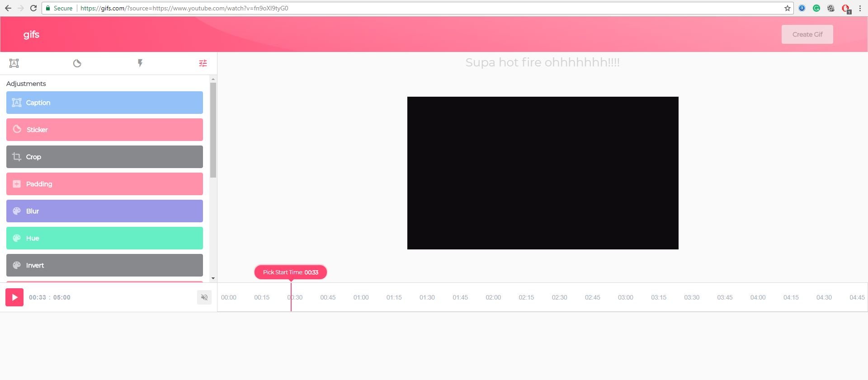Image resolution: width=868 pixels, height=380 pixels.
Task: Bookmark page with the star icon
Action: tap(787, 8)
